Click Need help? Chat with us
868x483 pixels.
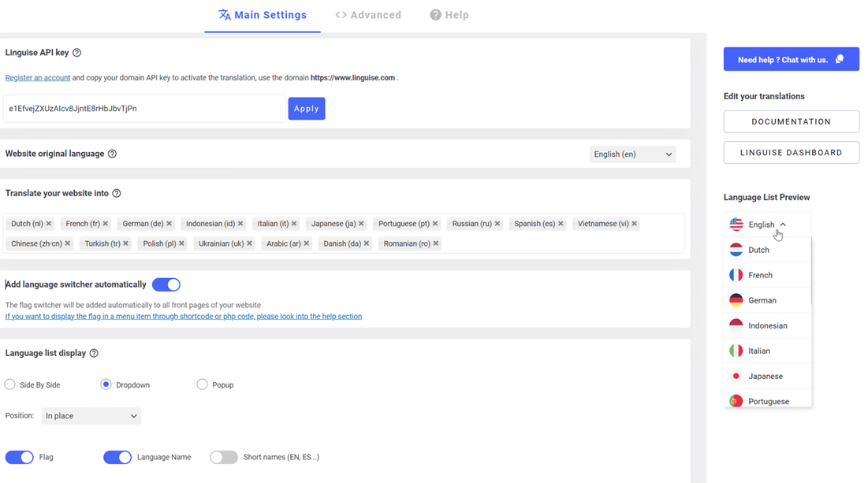(791, 59)
